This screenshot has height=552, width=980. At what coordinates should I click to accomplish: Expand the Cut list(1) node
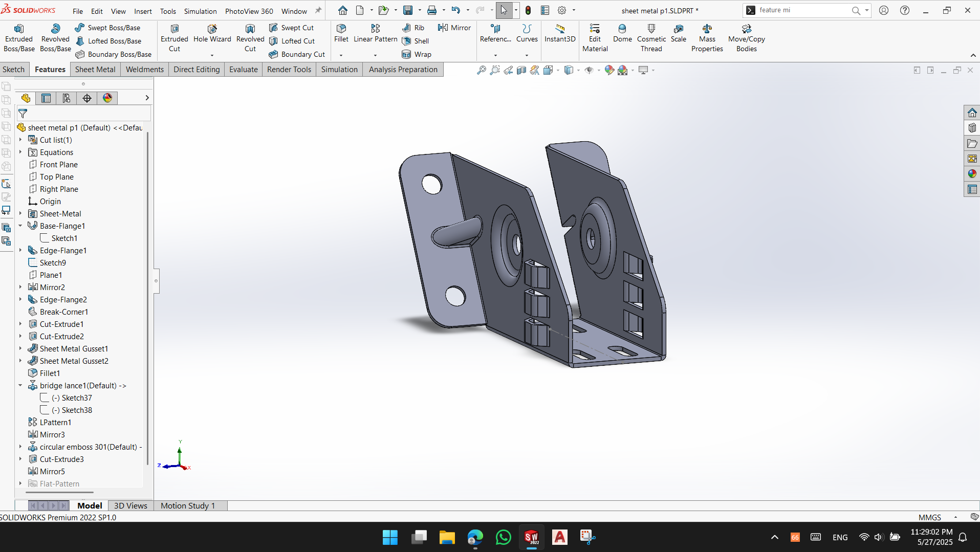(20, 140)
